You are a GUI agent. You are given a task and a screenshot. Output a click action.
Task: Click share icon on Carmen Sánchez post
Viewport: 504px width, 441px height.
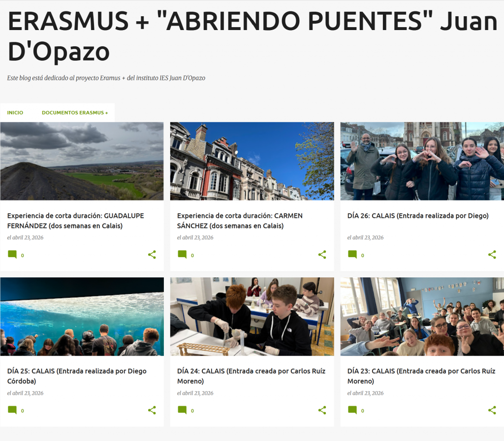(x=322, y=255)
